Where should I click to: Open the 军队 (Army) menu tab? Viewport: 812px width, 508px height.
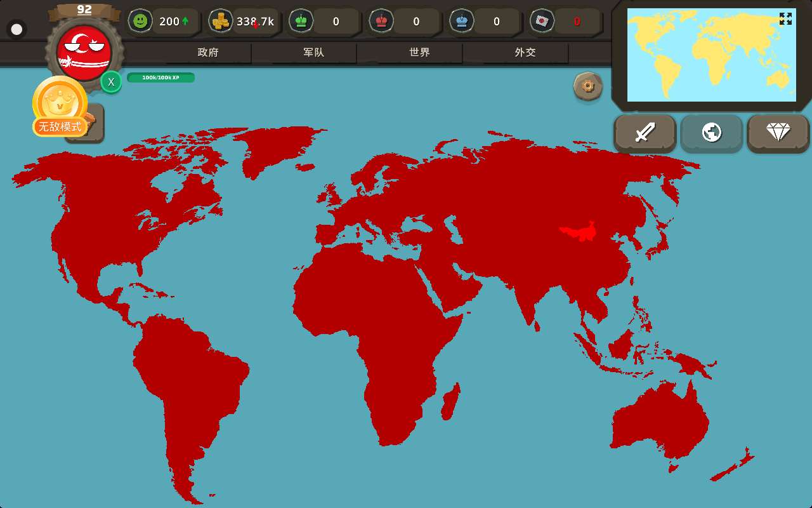pyautogui.click(x=313, y=53)
